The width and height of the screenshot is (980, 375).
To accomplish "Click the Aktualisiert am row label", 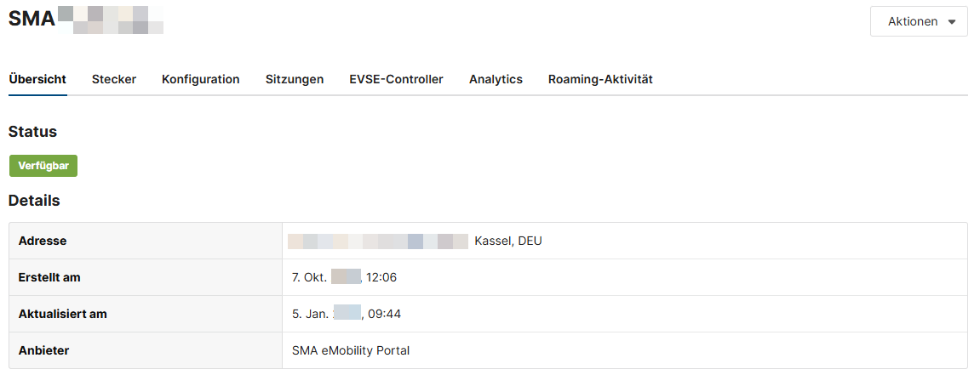I will point(62,314).
